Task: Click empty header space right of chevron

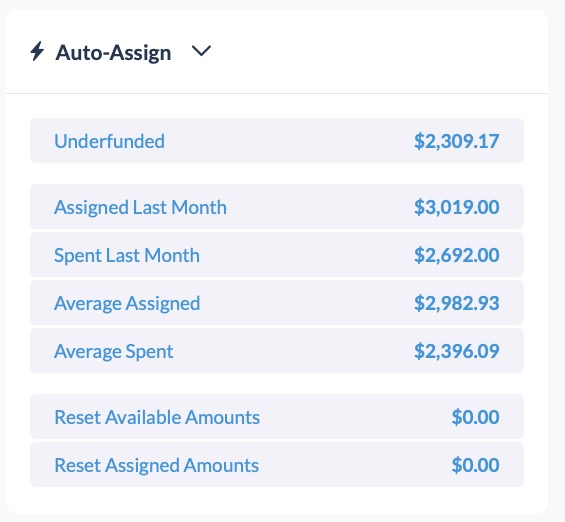Action: pos(378,51)
